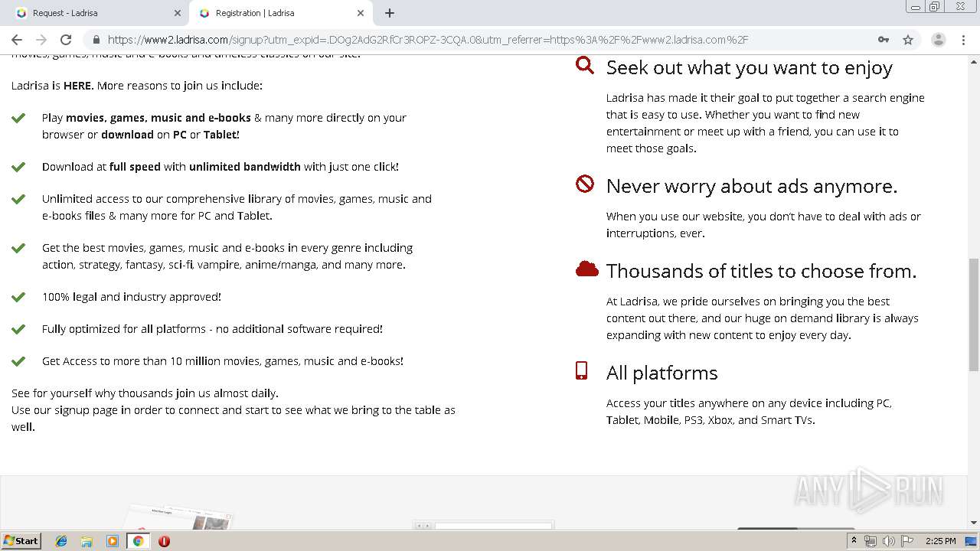980x551 pixels.
Task: Switch to the Request - Ladrisa tab
Action: 96,13
